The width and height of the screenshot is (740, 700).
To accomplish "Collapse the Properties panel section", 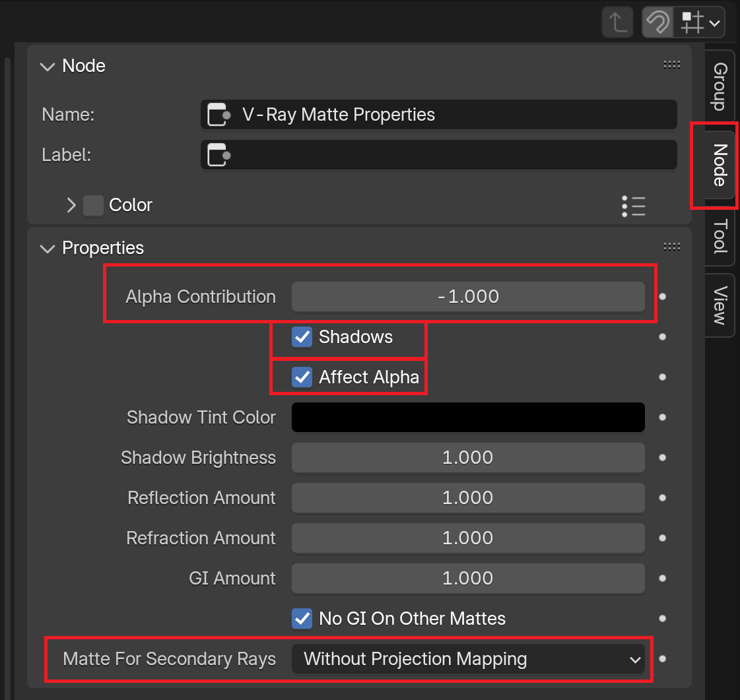I will point(48,249).
